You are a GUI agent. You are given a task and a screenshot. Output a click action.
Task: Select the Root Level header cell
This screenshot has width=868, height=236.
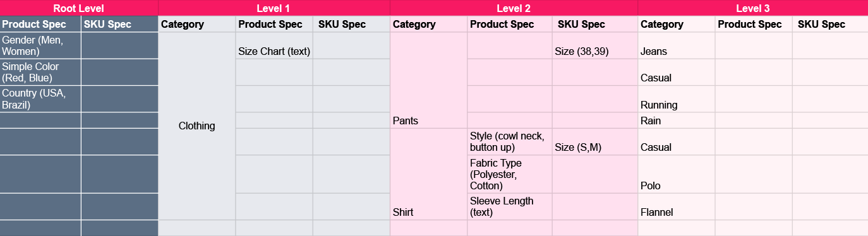click(79, 8)
